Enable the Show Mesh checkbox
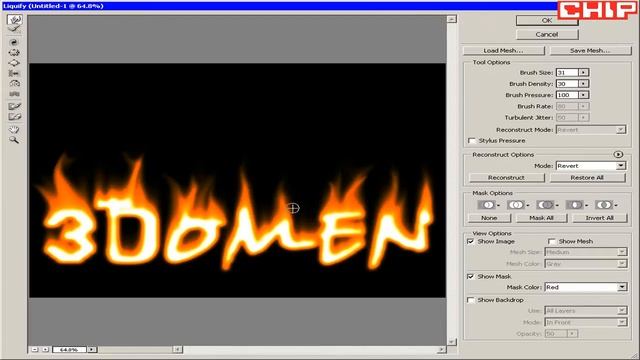 coord(552,242)
